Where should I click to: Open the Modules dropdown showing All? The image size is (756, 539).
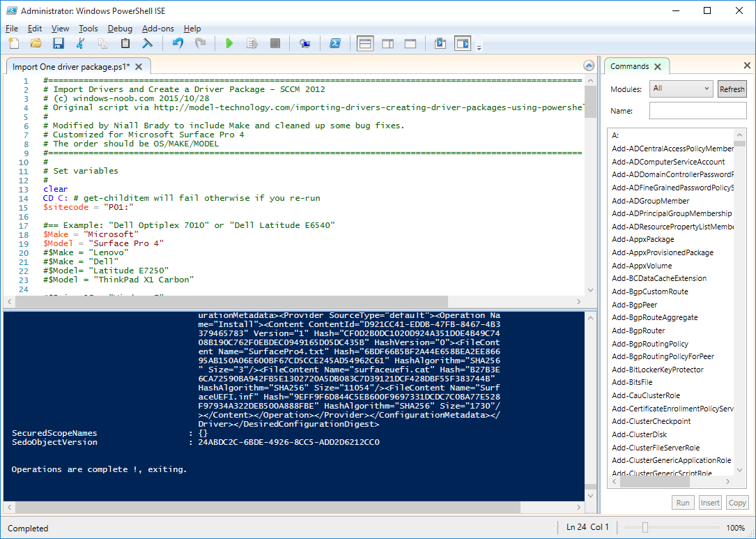click(681, 89)
